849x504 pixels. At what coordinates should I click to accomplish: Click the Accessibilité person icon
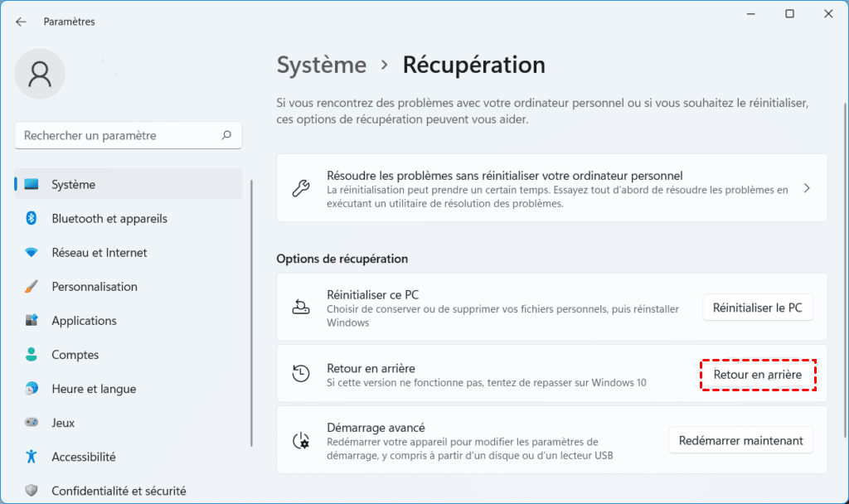tap(32, 457)
